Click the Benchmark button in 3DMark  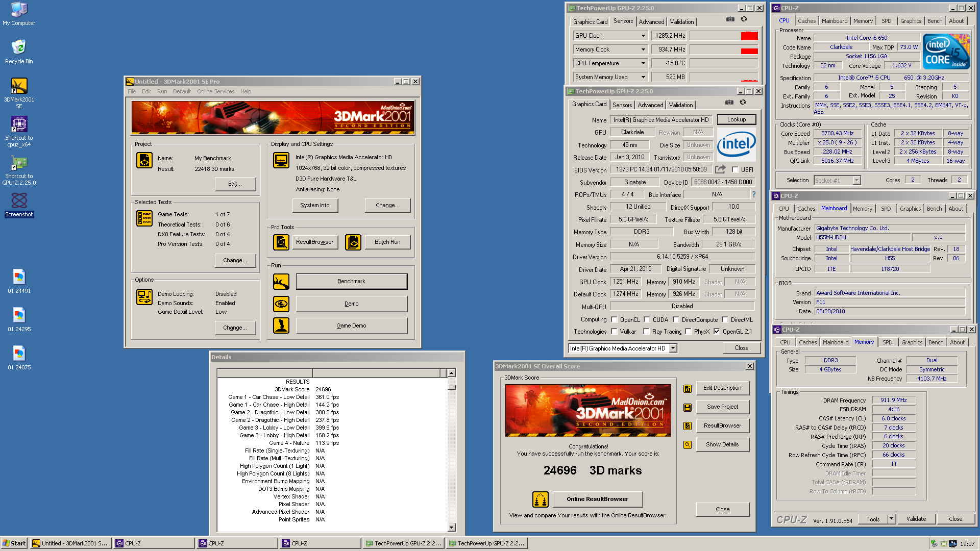351,282
